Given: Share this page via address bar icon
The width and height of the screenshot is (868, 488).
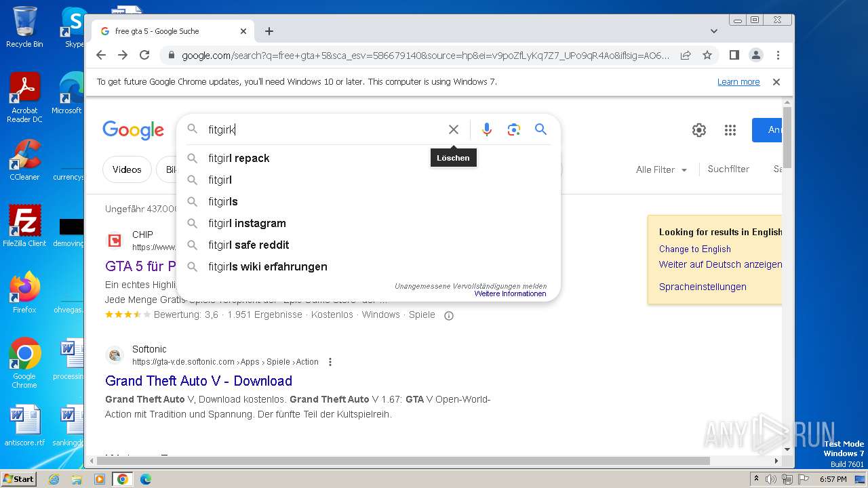Looking at the screenshot, I should [686, 55].
